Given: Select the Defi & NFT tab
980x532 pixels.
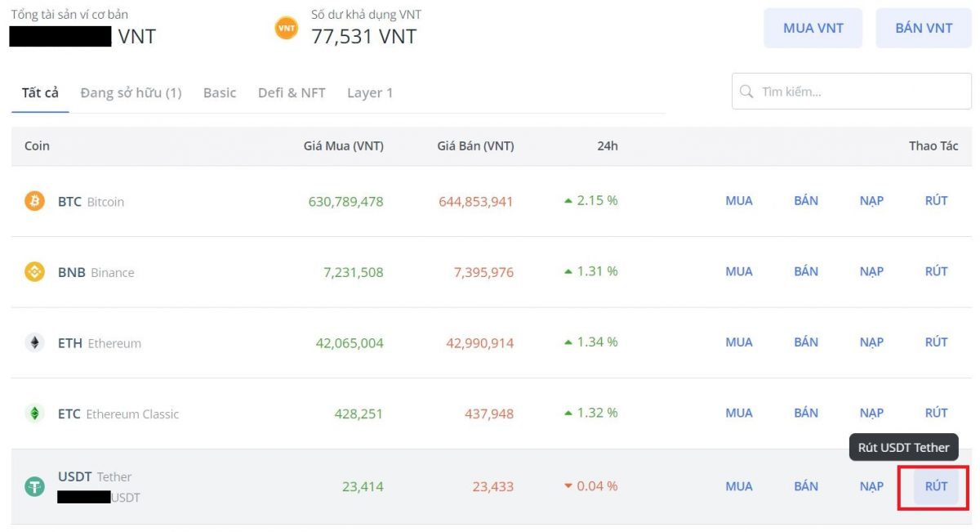Looking at the screenshot, I should tap(292, 93).
